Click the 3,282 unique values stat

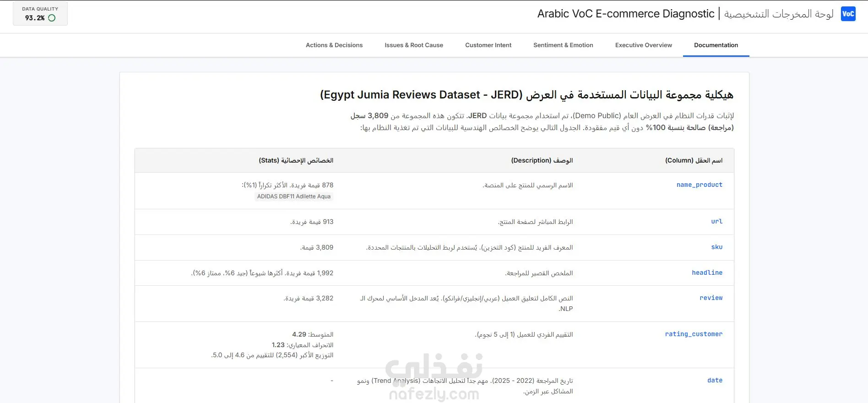(x=309, y=299)
